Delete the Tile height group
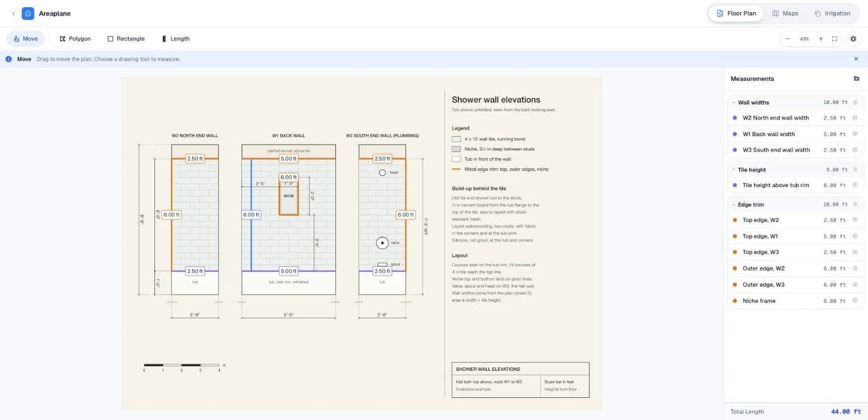Screen dimensions: 868x420 click(x=855, y=170)
